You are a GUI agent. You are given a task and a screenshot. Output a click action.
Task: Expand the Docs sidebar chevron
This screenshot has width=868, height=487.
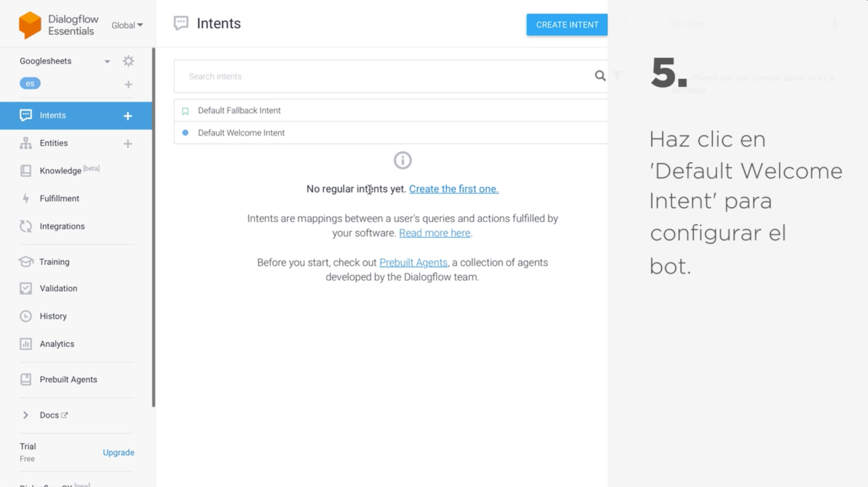pos(25,415)
